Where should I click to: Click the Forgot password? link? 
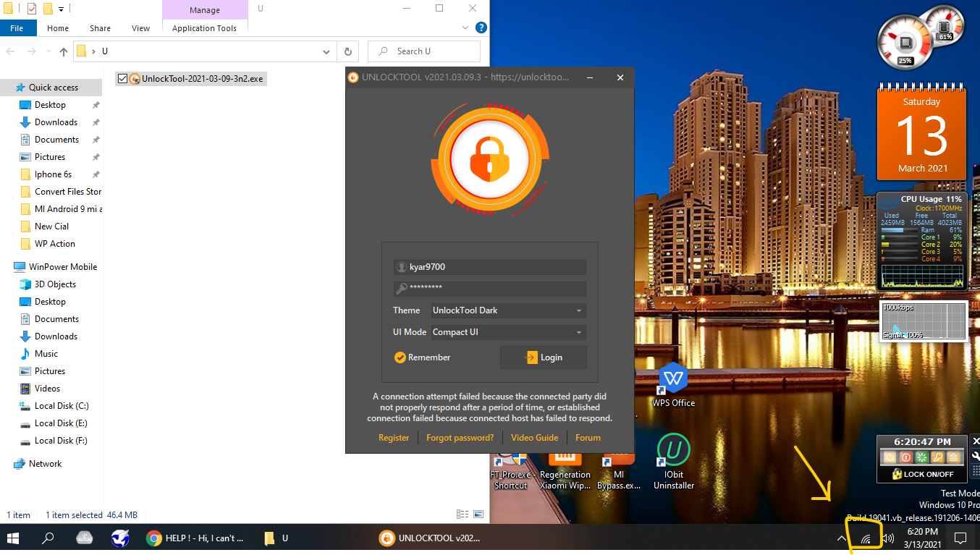point(460,438)
